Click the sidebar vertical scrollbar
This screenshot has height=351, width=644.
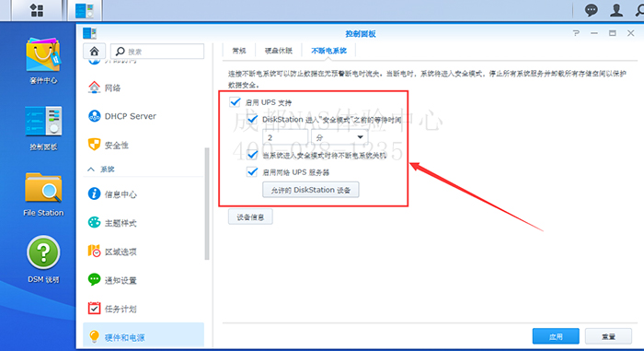pyautogui.click(x=207, y=204)
